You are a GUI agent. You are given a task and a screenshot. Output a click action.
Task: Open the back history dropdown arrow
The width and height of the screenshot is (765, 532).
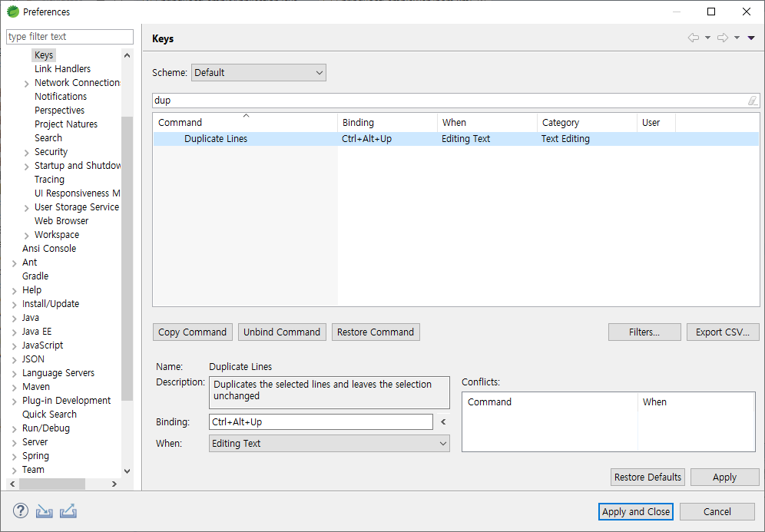pyautogui.click(x=707, y=38)
